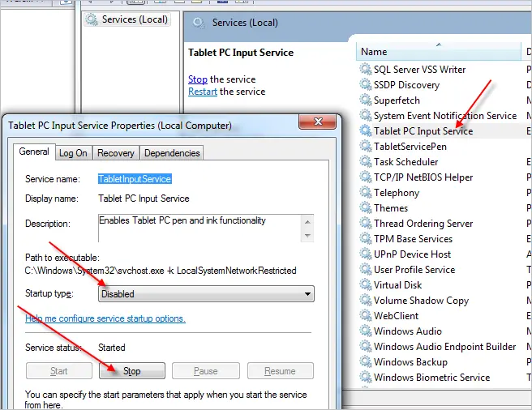
Task: Click the gear icon beside TCP/IP NetBIOS Helper
Action: coord(366,177)
